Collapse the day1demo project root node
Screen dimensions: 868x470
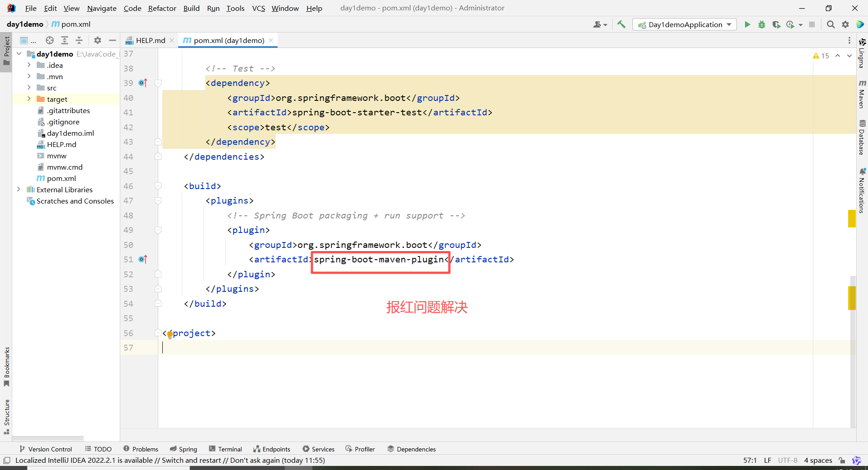tap(19, 54)
